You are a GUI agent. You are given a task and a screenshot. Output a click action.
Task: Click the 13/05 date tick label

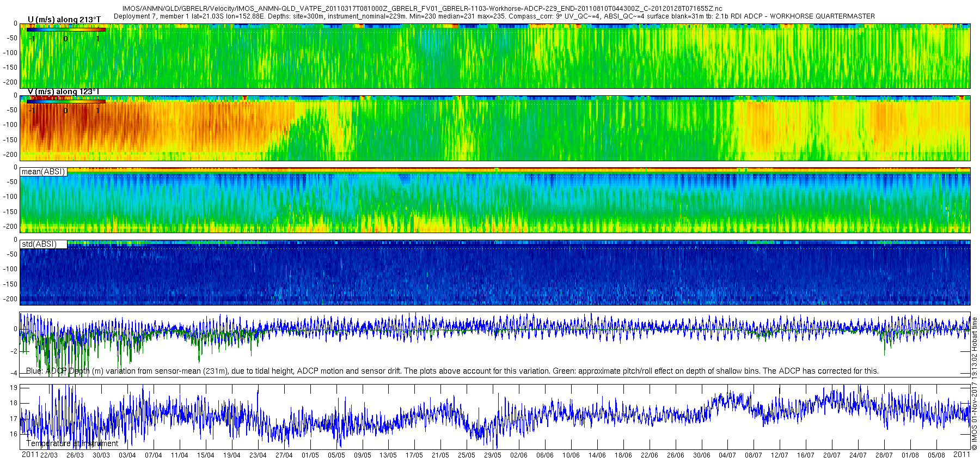(388, 455)
